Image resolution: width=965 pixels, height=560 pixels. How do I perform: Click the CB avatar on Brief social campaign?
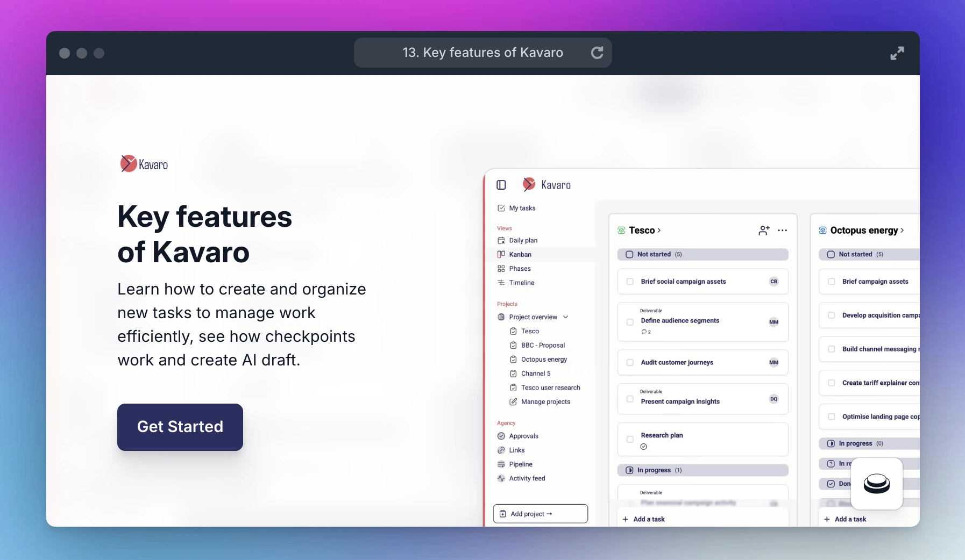click(774, 282)
